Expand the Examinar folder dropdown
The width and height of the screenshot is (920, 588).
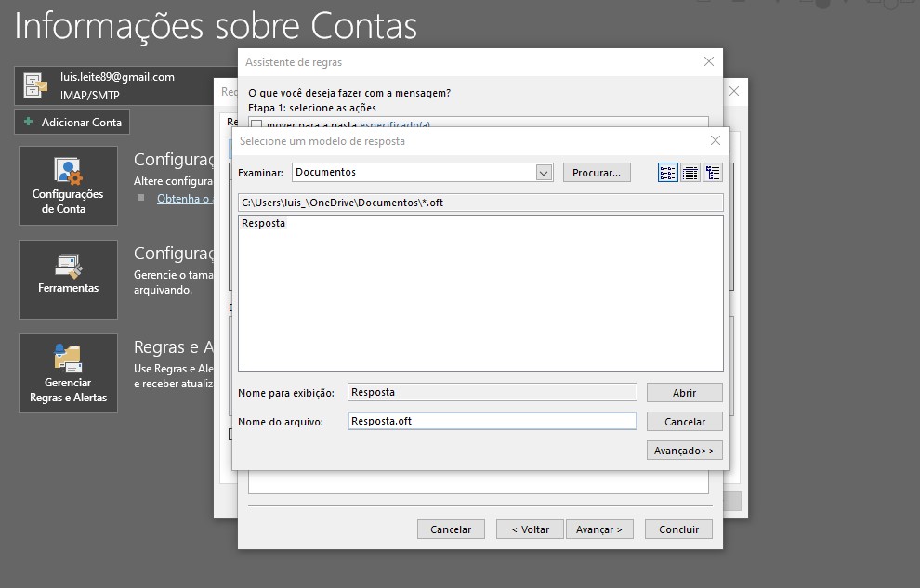point(544,173)
